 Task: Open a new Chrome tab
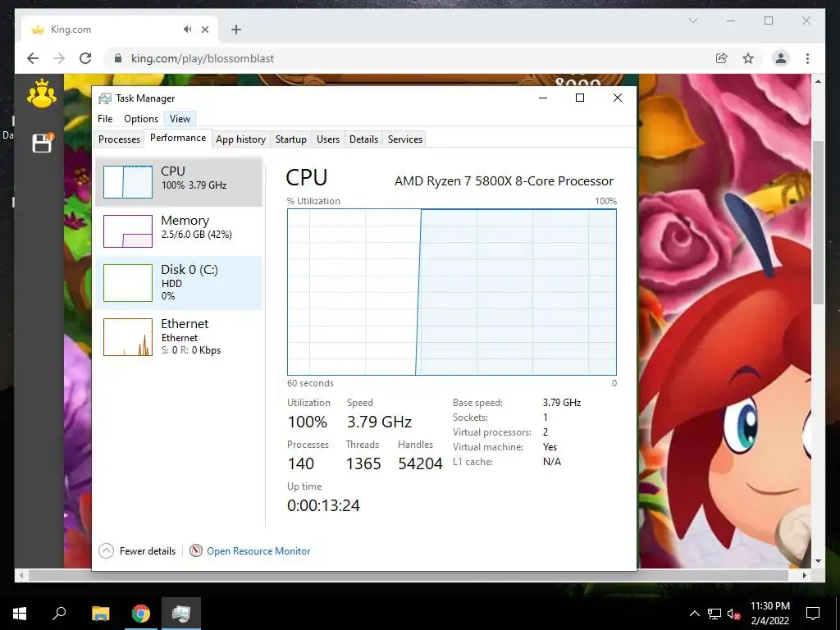[235, 30]
